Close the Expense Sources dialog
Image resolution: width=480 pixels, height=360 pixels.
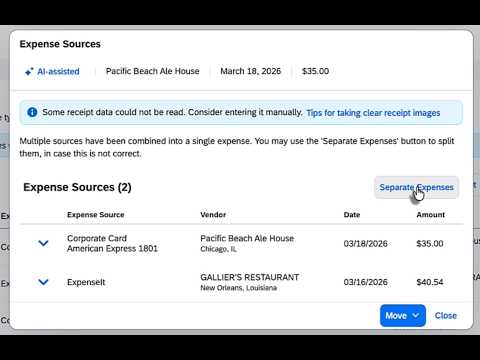pos(446,315)
